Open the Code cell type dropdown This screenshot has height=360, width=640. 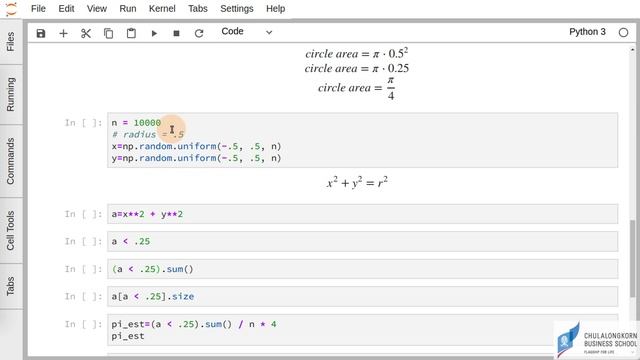pyautogui.click(x=246, y=32)
